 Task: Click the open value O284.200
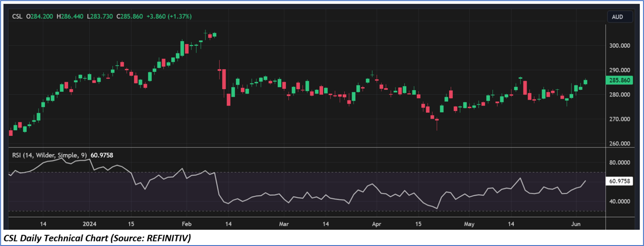coord(39,16)
